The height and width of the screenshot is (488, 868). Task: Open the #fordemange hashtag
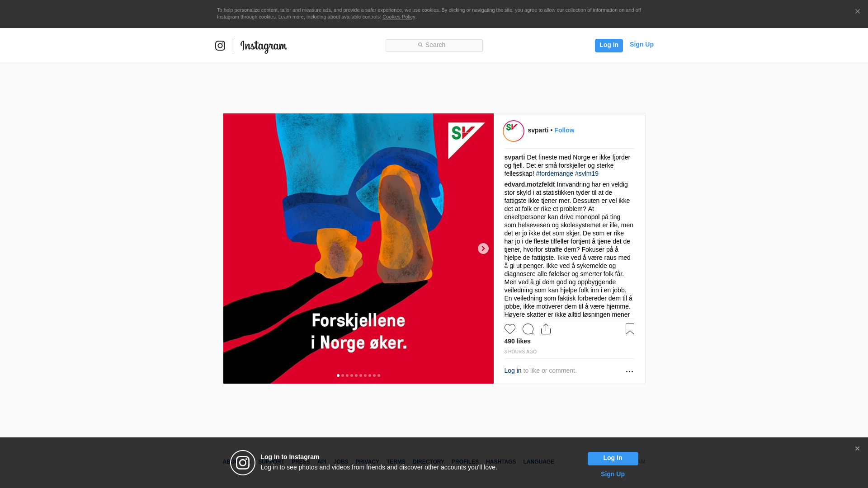554,174
